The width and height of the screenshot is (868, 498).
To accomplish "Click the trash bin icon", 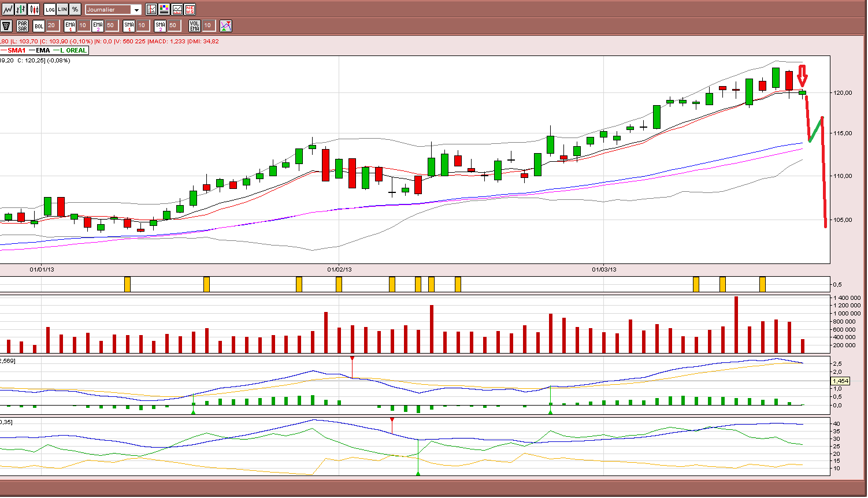I will tap(6, 25).
